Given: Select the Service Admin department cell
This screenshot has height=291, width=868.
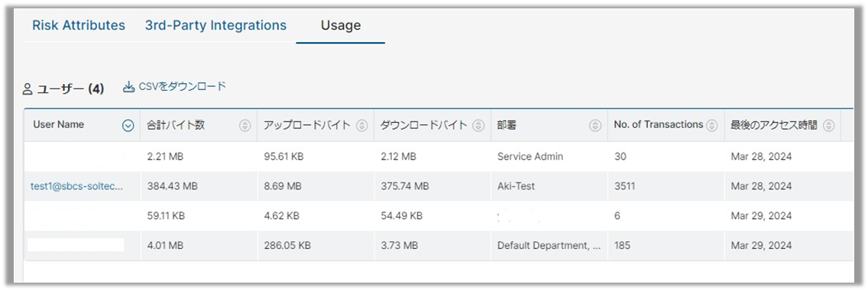Looking at the screenshot, I should [549, 157].
